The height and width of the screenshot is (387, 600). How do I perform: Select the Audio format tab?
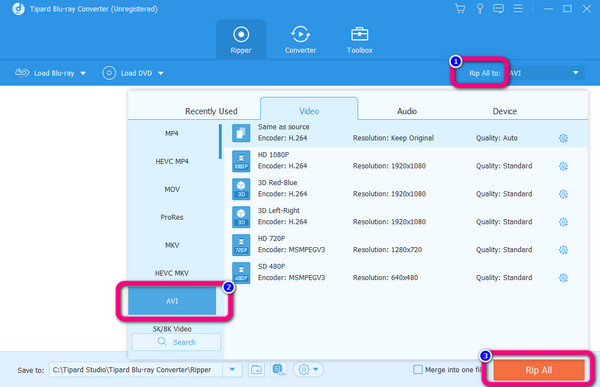tap(407, 111)
